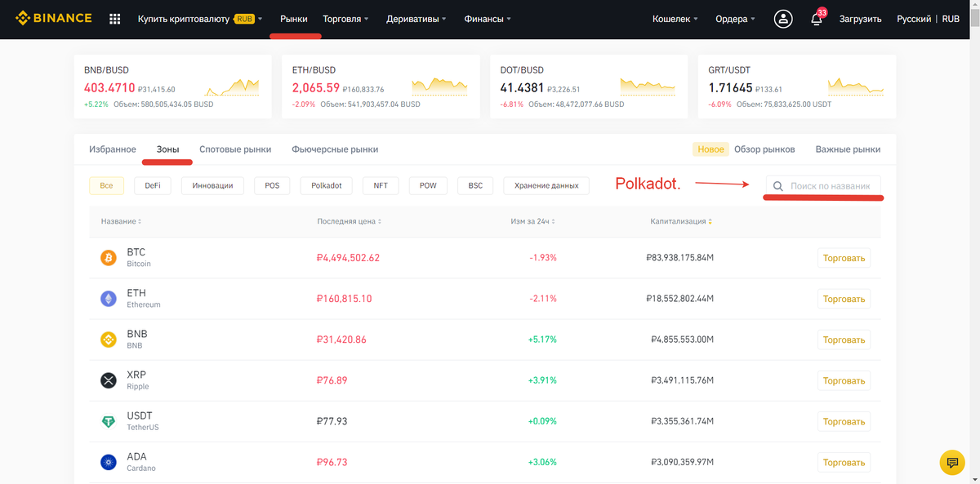Viewport: 980px width, 484px height.
Task: Click the search magnifier icon
Action: tap(778, 186)
